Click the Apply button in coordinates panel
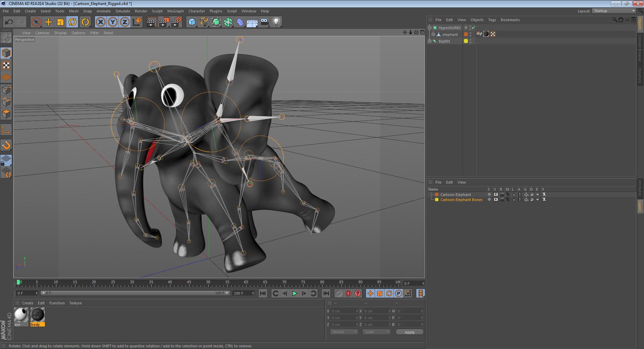The width and height of the screenshot is (644, 349). click(410, 332)
